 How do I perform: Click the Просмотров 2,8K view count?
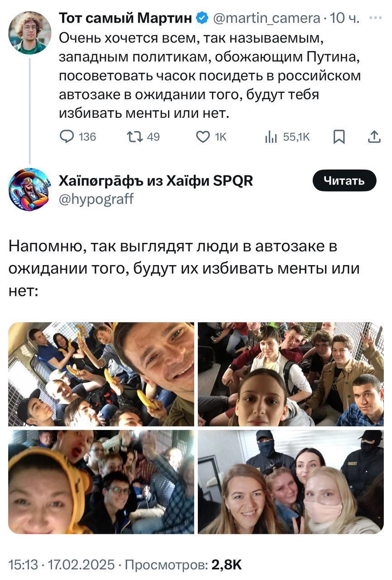point(183,565)
